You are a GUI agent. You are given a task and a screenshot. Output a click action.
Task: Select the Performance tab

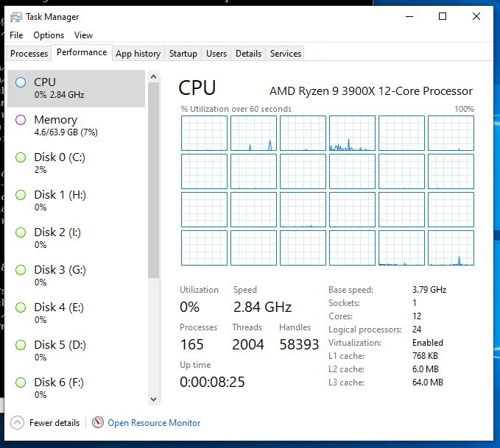(82, 52)
